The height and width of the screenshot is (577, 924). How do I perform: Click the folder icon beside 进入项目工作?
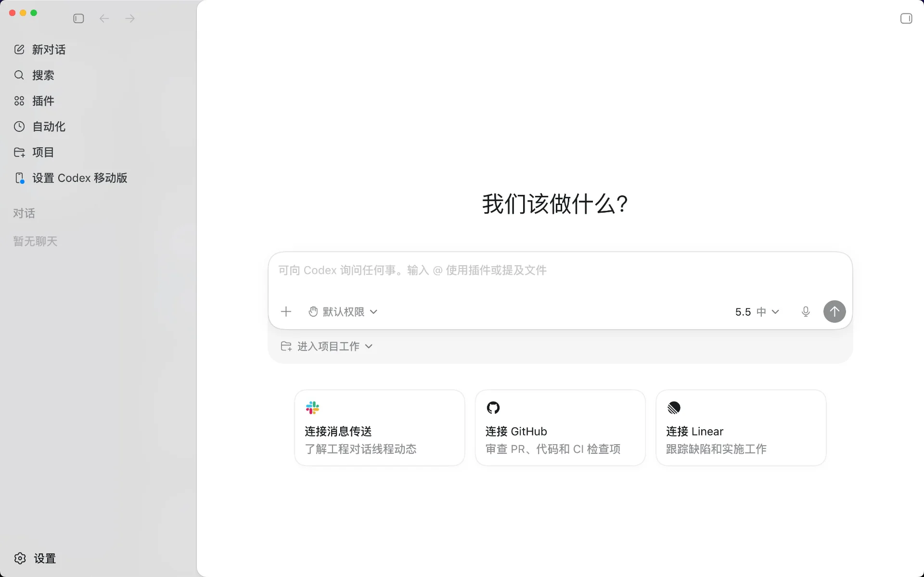[286, 346]
